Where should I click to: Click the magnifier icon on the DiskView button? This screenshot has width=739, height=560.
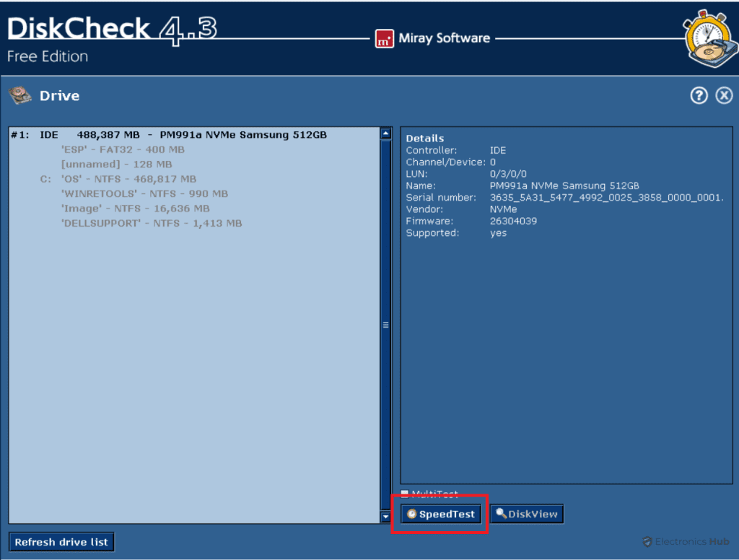499,513
